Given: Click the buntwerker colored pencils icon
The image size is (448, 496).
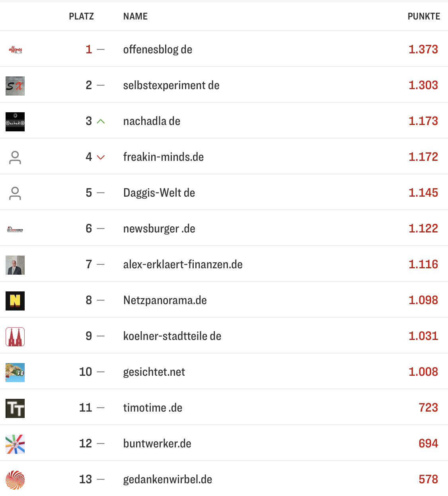Looking at the screenshot, I should (x=15, y=444).
